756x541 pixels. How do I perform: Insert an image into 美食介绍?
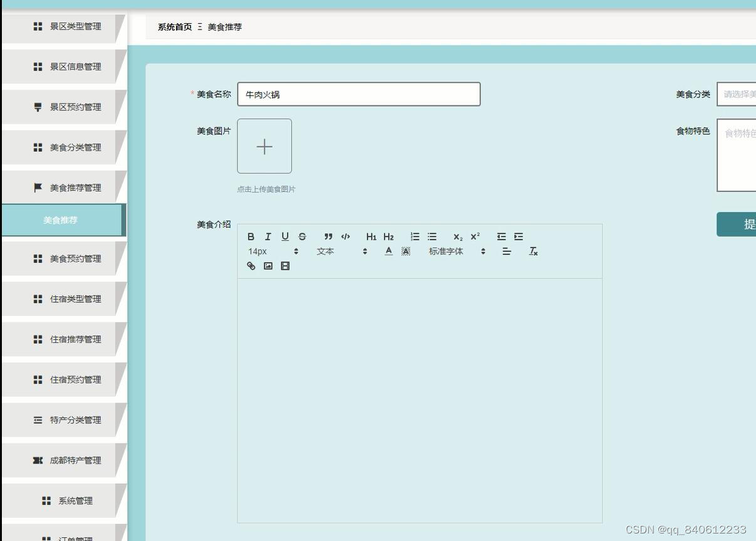tap(268, 266)
